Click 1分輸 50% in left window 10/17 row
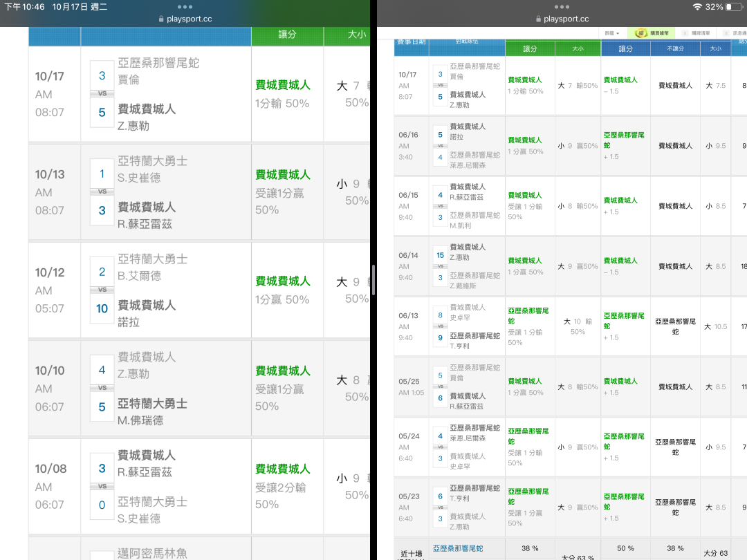Image resolution: width=747 pixels, height=560 pixels. [x=282, y=103]
